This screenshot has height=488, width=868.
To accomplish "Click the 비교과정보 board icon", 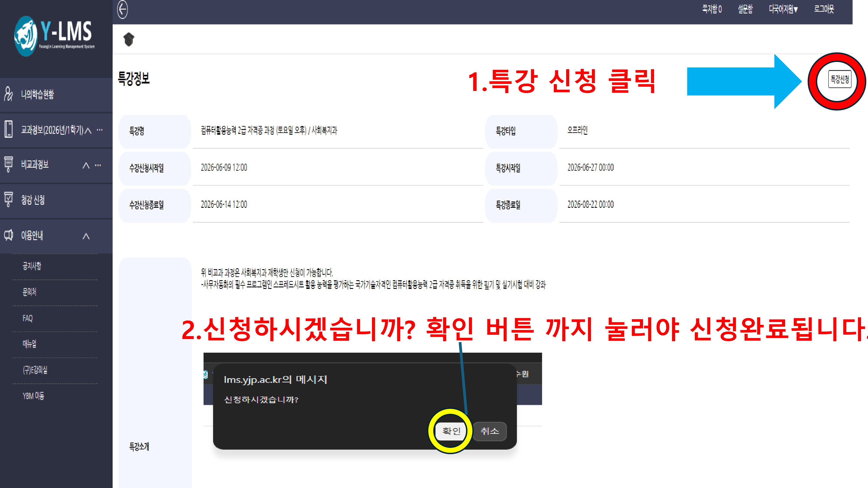I will [8, 164].
